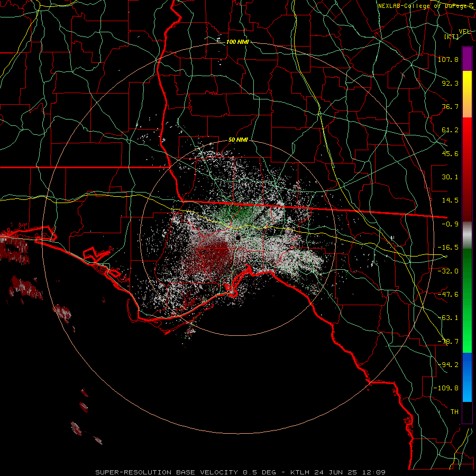
Task: Click the 45.6 velocity scale value
Action: tap(450, 153)
